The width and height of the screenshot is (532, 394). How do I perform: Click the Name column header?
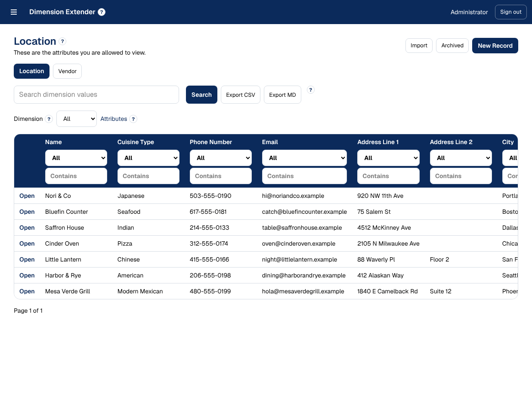53,142
